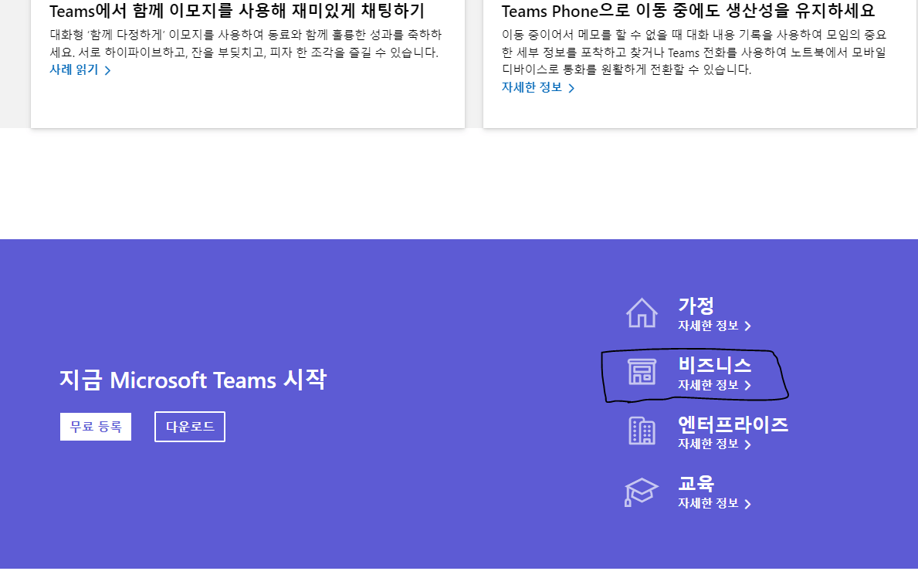Click the 대화형 '함께 다정하게' description paragraph
This screenshot has width=918, height=588.
click(x=246, y=43)
